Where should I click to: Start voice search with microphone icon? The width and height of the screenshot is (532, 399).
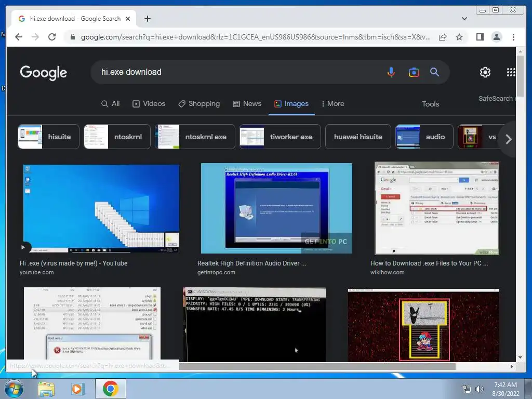(x=391, y=72)
